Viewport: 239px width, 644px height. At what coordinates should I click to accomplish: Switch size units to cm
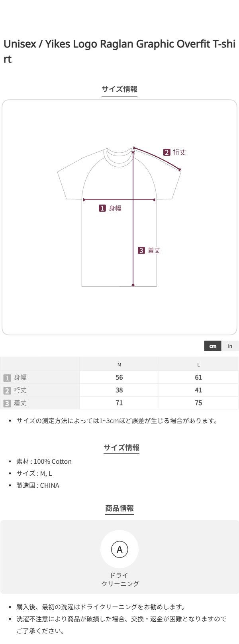pos(213,346)
